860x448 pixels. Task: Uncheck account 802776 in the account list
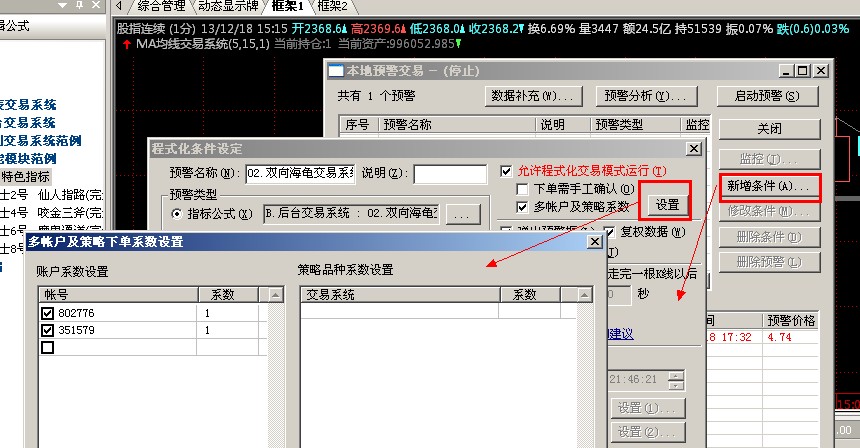[x=48, y=314]
